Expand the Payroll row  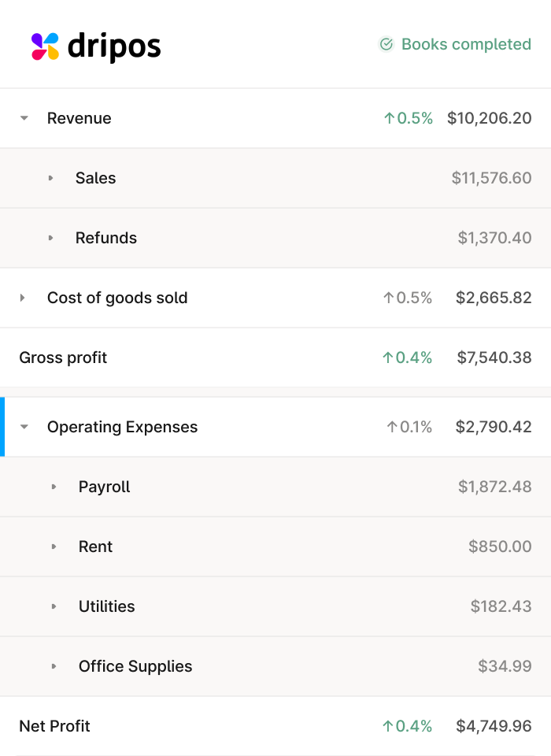pyautogui.click(x=54, y=487)
